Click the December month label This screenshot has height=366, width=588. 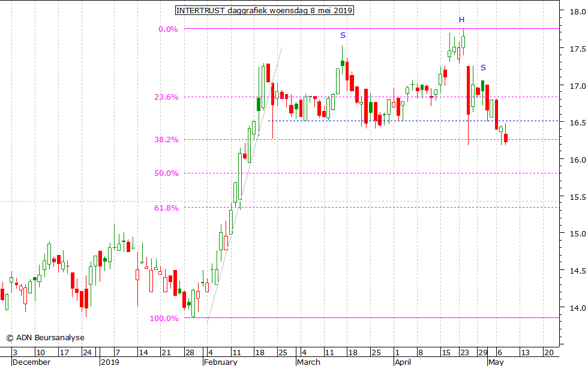[x=31, y=362]
